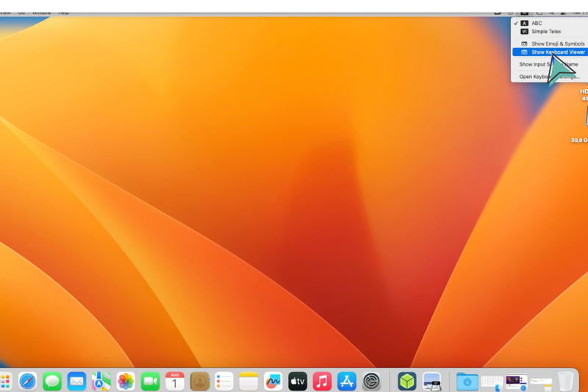Launch Freeform from the Dock
This screenshot has height=392, width=588.
point(273,382)
